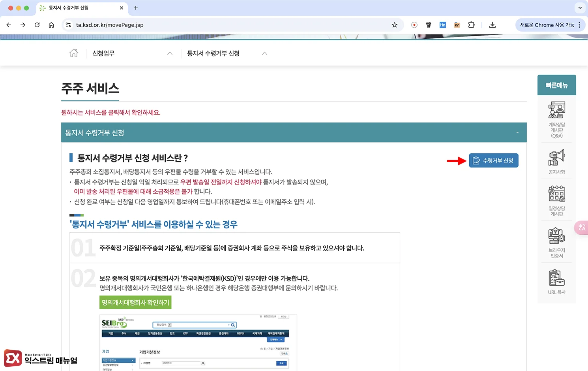Expand the 신청업무 breadcrumb chevron
The width and height of the screenshot is (588, 371).
(170, 53)
